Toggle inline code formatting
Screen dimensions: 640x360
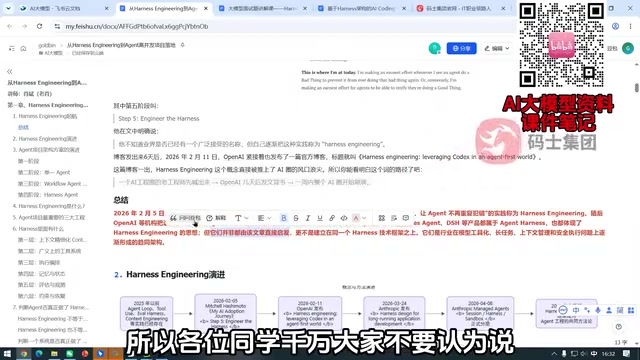(x=344, y=218)
